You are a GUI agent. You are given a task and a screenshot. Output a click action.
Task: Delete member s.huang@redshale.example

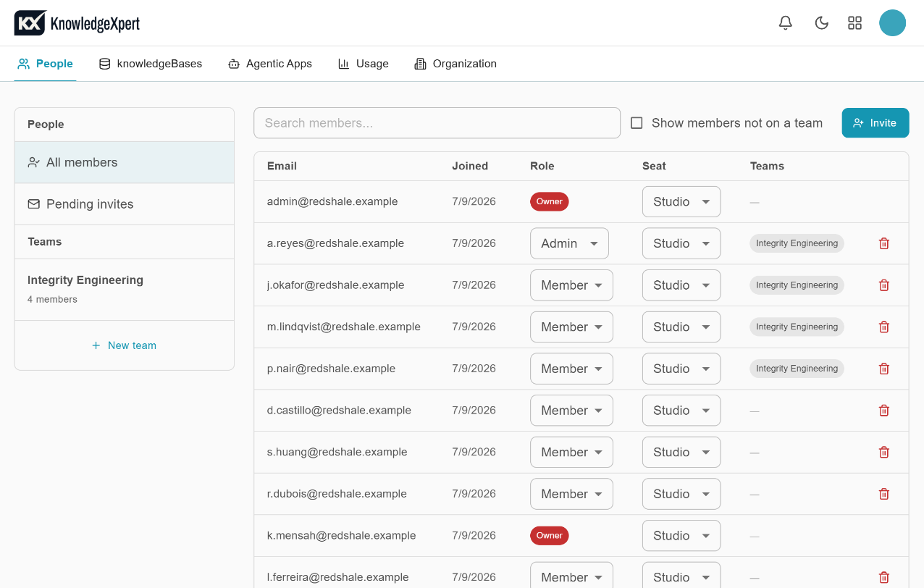(x=884, y=452)
